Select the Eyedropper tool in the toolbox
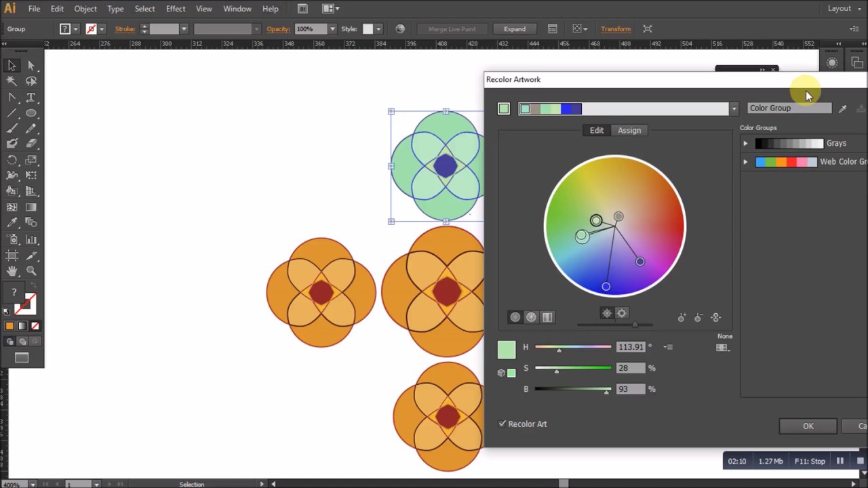The image size is (868, 488). click(12, 223)
